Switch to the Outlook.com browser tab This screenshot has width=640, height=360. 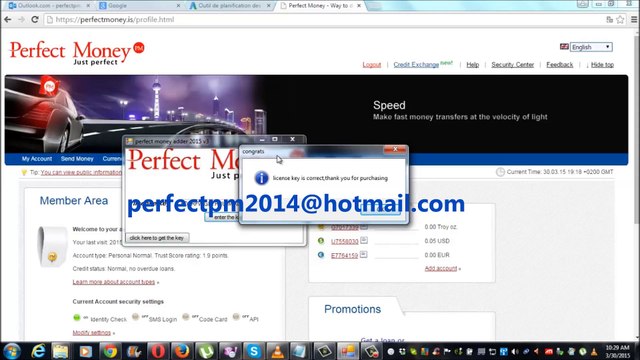(49, 6)
